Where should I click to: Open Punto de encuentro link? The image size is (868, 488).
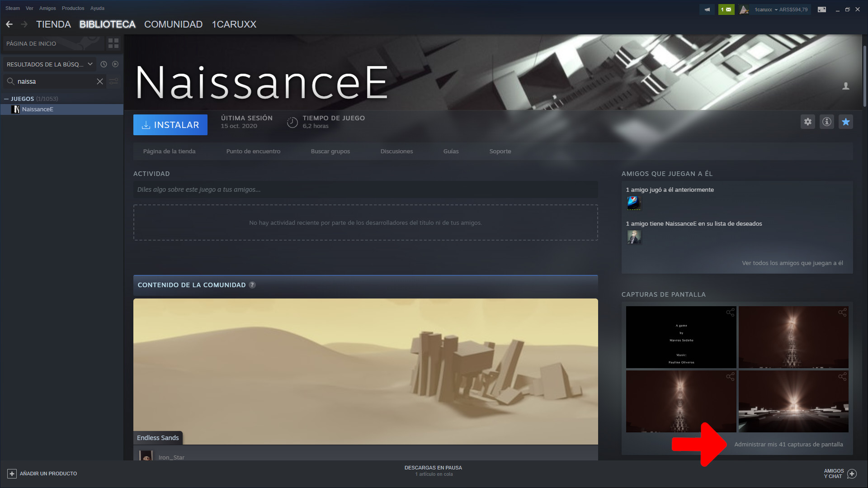[x=253, y=152]
